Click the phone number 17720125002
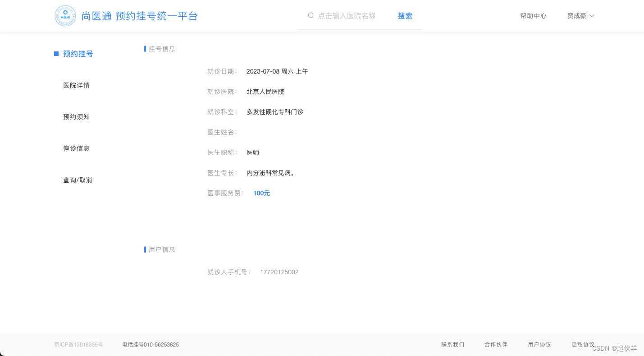 [x=279, y=272]
